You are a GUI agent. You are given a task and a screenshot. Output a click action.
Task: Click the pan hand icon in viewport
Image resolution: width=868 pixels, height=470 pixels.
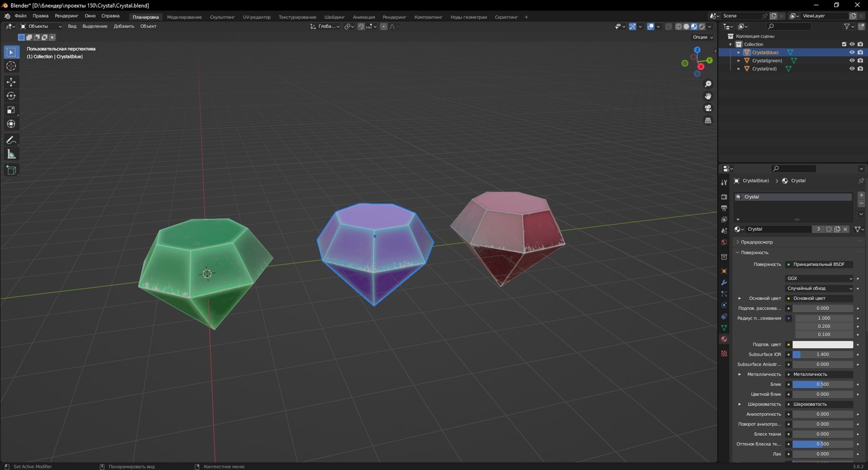tap(708, 96)
